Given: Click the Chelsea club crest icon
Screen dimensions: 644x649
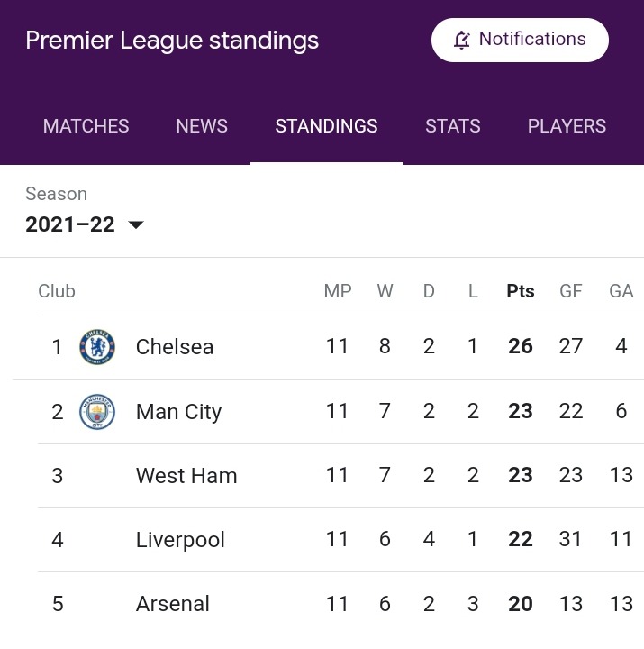Looking at the screenshot, I should [x=97, y=347].
